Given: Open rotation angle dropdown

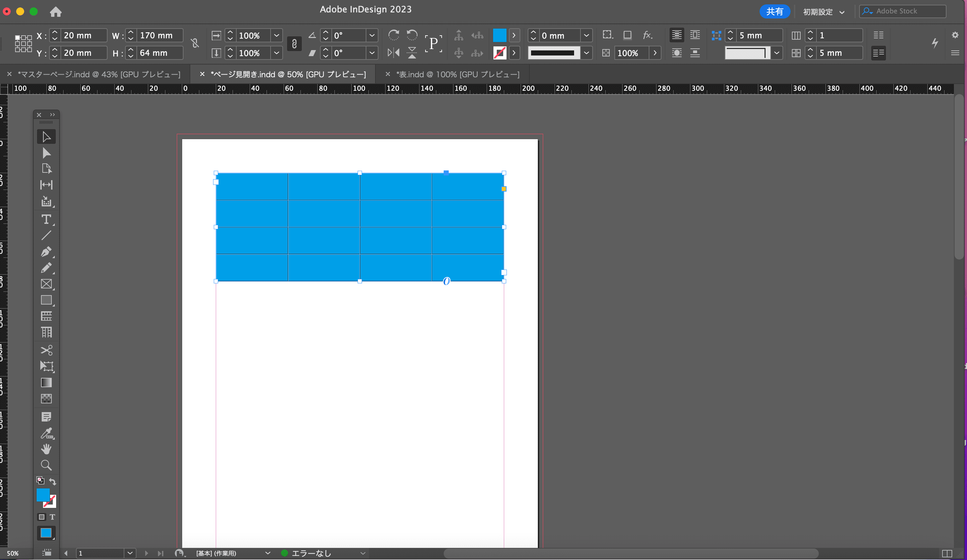Looking at the screenshot, I should coord(372,35).
